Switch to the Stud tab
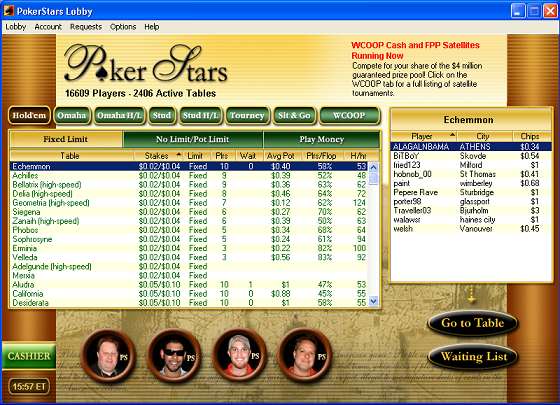This screenshot has width=560, height=405. (x=162, y=115)
